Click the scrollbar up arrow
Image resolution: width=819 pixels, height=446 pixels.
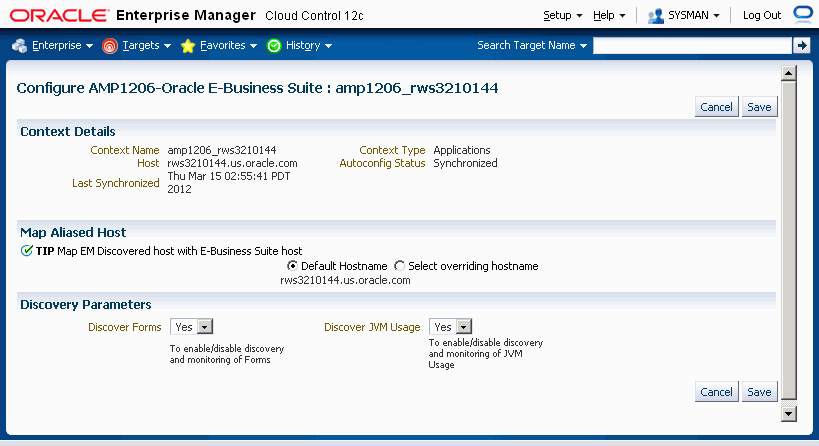click(789, 73)
